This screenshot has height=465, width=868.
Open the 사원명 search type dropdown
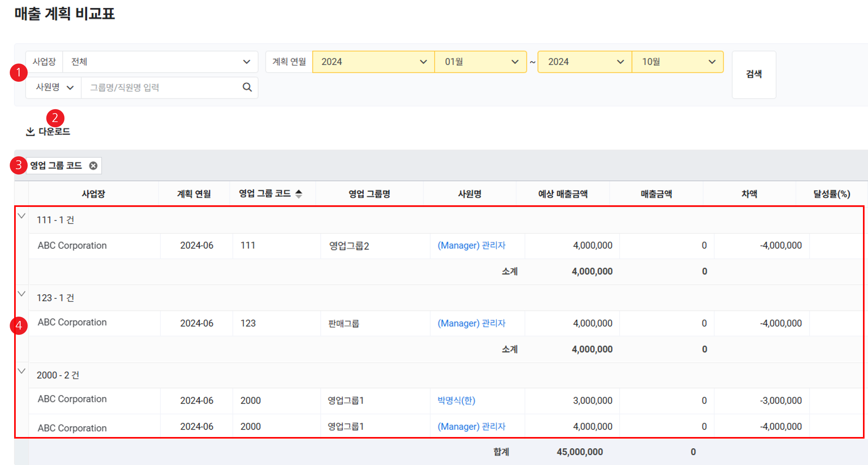click(54, 87)
